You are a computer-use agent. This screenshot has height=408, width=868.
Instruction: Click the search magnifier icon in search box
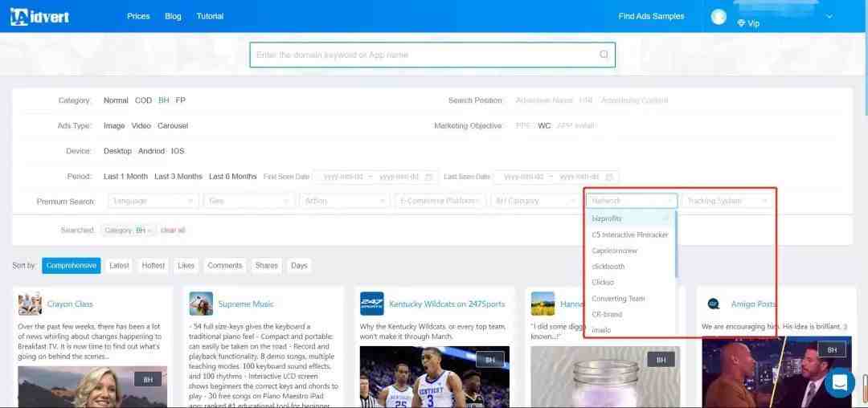pos(604,54)
